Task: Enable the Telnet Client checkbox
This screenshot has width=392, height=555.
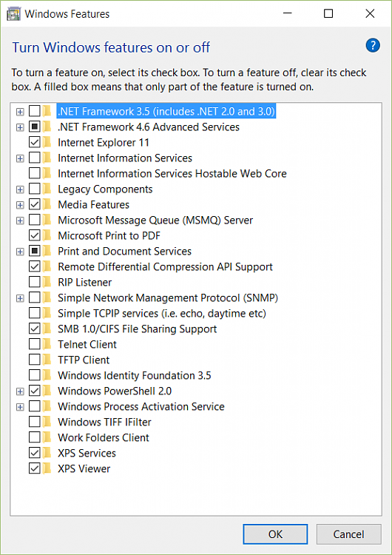Action: tap(34, 344)
